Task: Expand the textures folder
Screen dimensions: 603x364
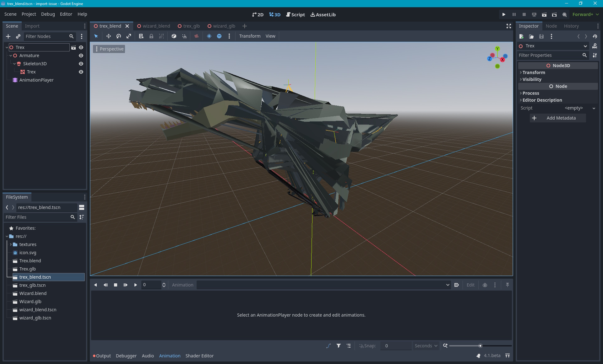Action: tap(11, 244)
